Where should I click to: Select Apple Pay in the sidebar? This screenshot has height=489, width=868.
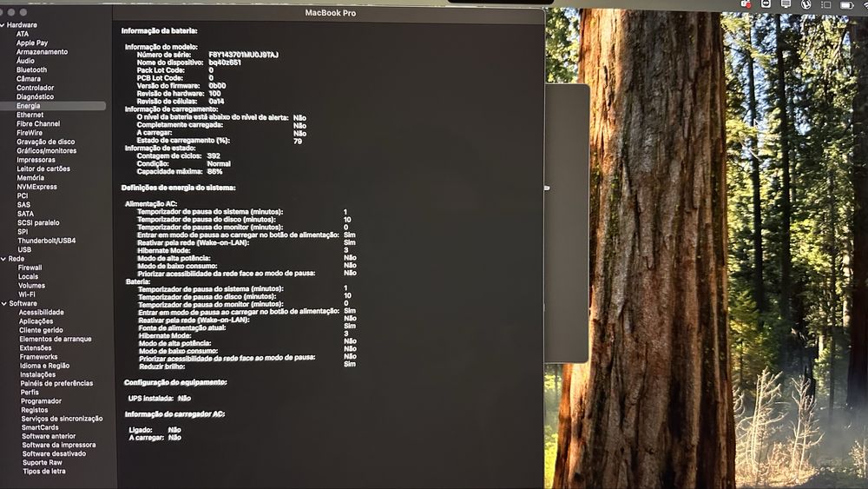[31, 43]
